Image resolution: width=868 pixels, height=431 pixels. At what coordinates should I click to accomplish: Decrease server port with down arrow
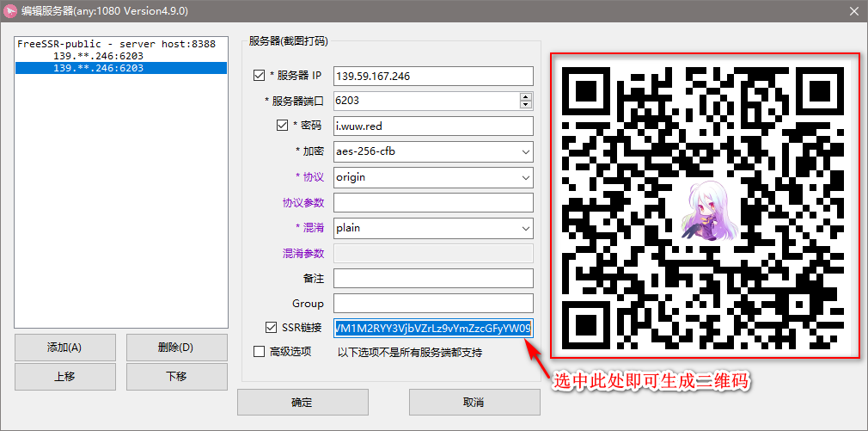[526, 105]
